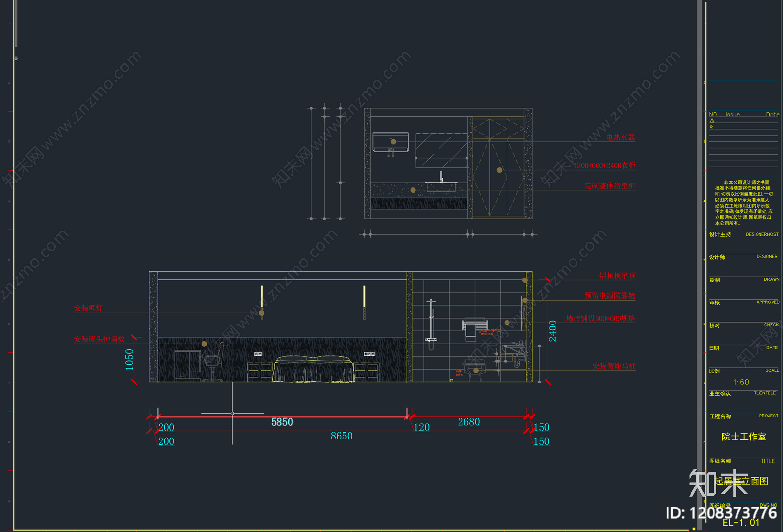The height and width of the screenshot is (532, 783).
Task: Select the 业主确认 title block label
Action: (720, 394)
